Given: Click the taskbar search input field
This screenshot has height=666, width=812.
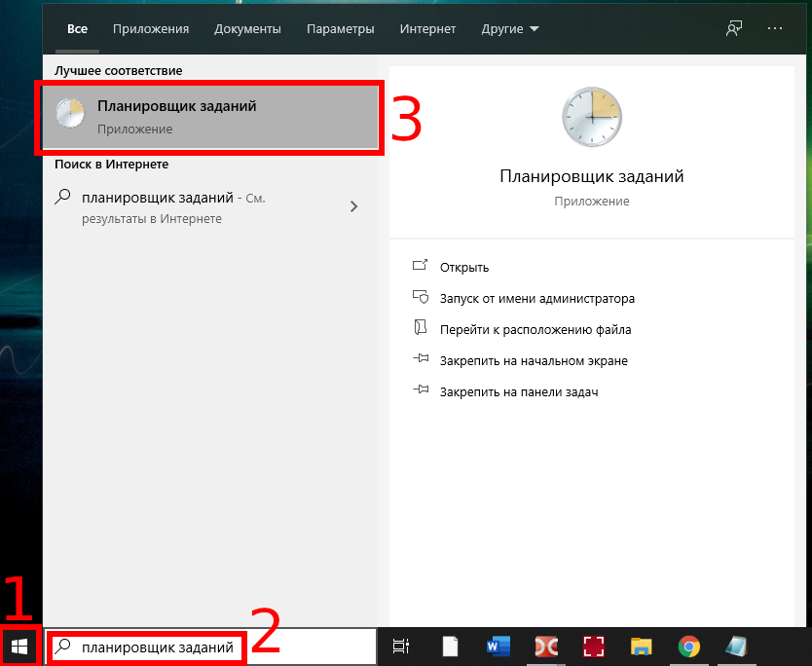Looking at the screenshot, I should tap(156, 647).
